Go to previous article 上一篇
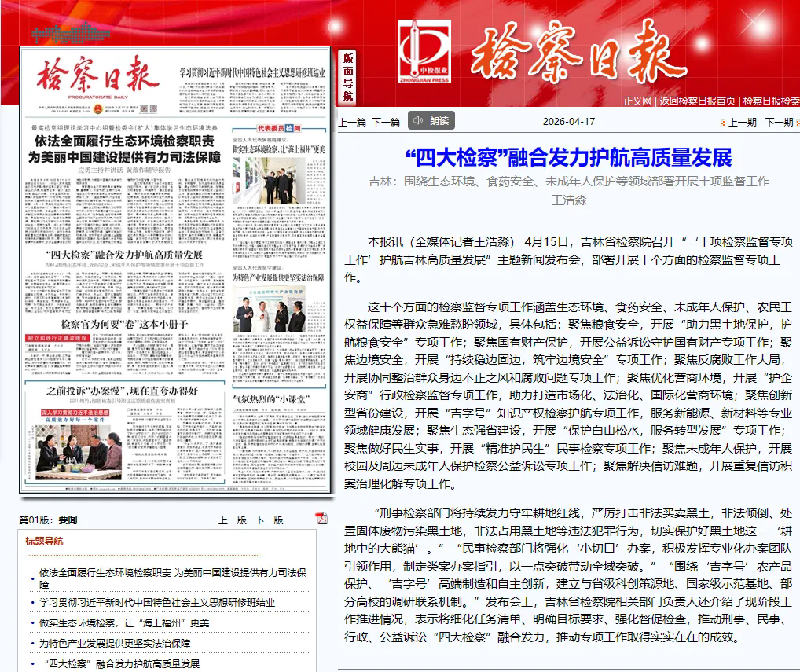800x672 pixels. (352, 122)
